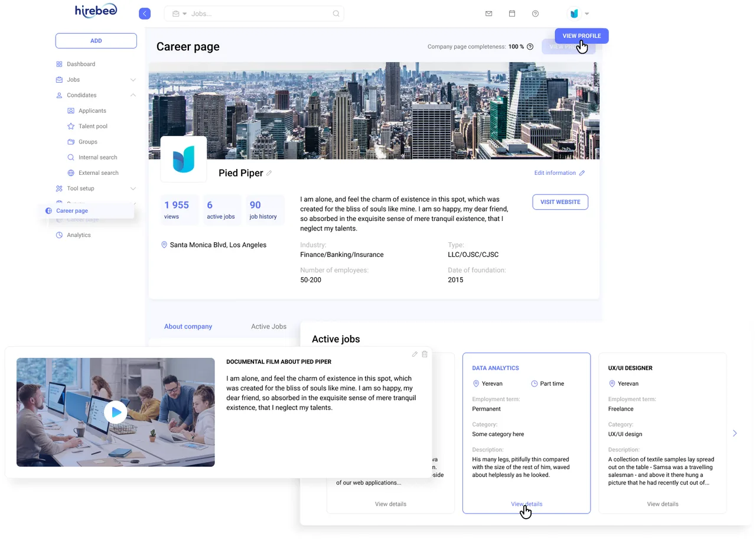Open Talent pool in the sidebar
Screen dimensions: 756x540
click(x=93, y=126)
